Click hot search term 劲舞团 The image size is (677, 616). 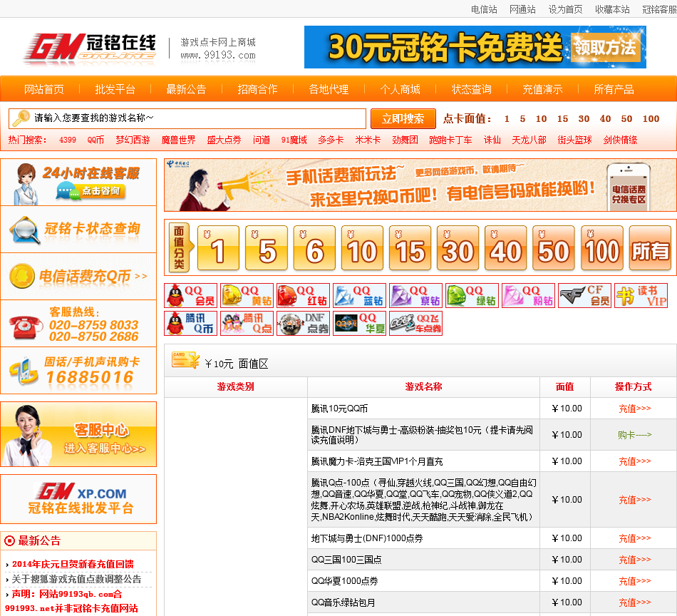pyautogui.click(x=405, y=140)
